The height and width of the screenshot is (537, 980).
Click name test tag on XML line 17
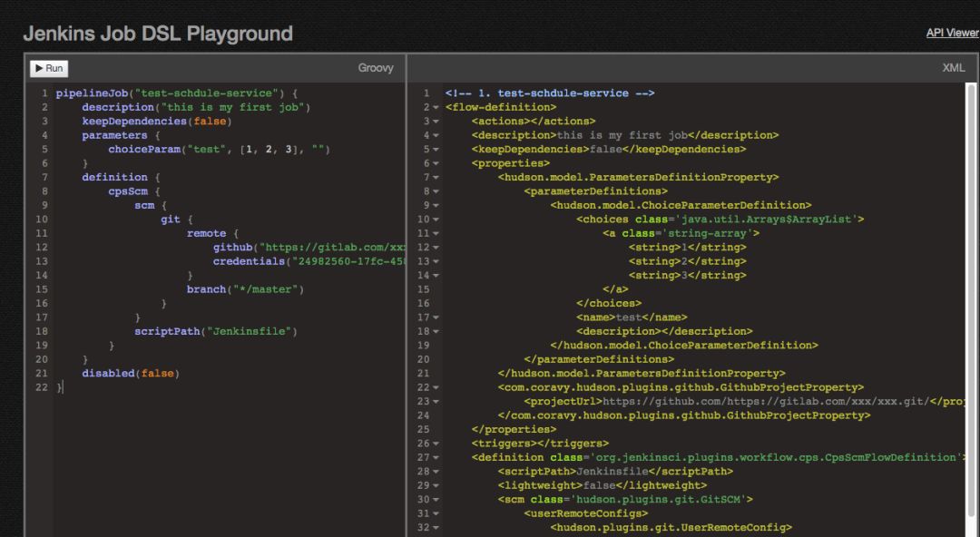click(x=632, y=317)
